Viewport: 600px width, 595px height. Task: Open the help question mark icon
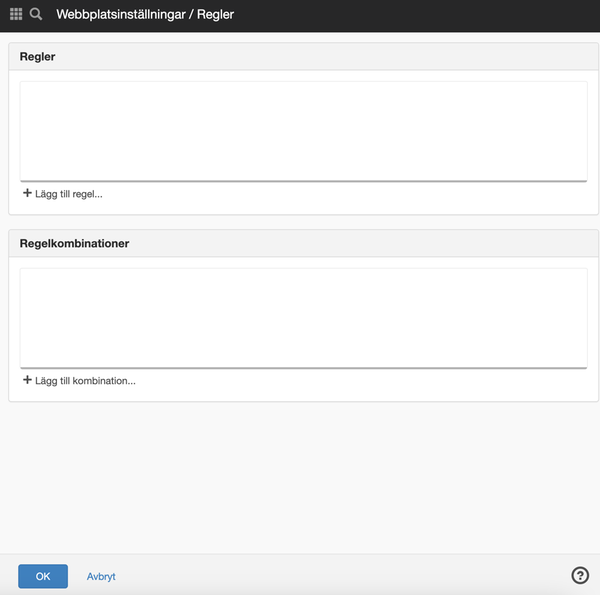[580, 575]
